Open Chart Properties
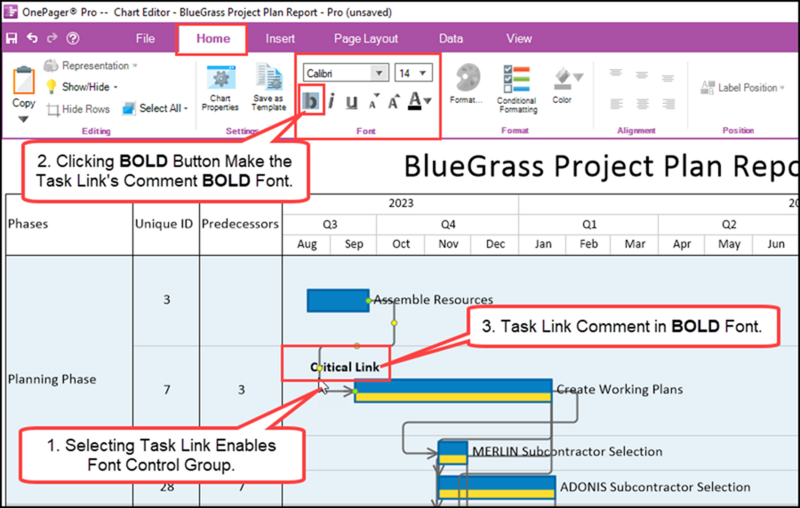The image size is (800, 508). (220, 88)
